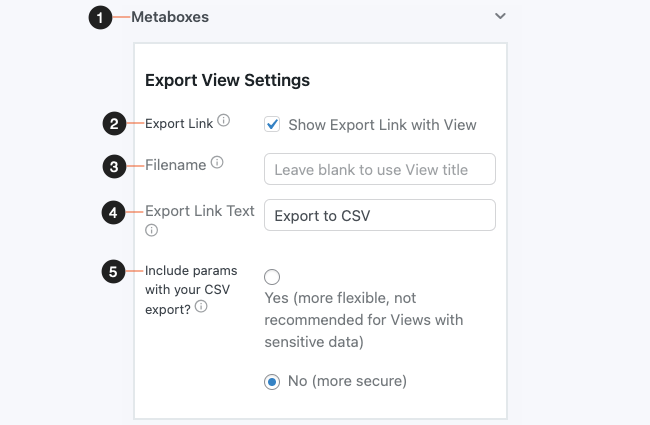Click annotation marker number 1
This screenshot has width=650, height=425.
pyautogui.click(x=100, y=17)
